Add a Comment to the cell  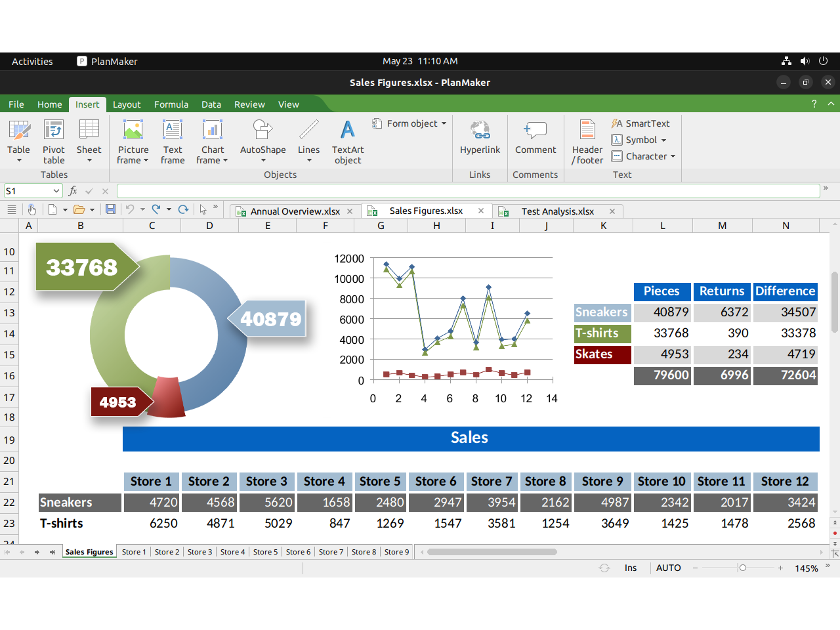(x=535, y=138)
